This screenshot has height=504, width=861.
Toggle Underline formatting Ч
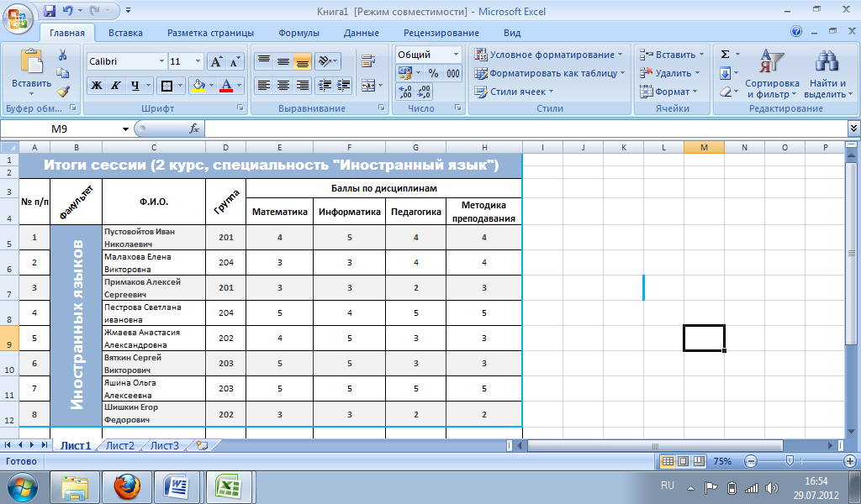point(135,86)
